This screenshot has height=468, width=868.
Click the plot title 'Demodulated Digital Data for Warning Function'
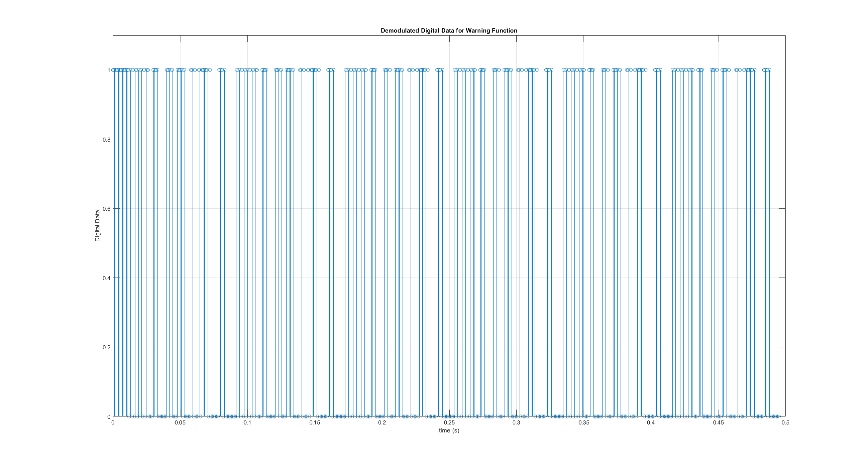[x=449, y=31]
